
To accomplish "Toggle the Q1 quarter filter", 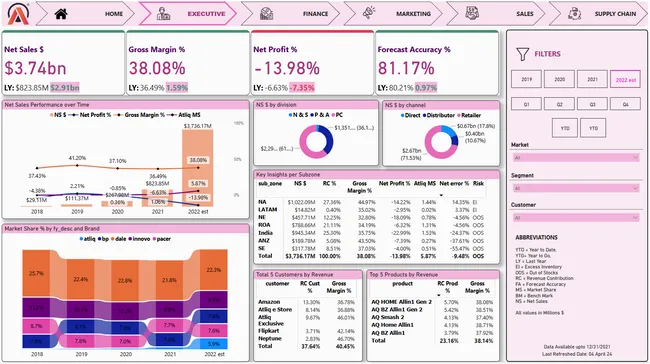I will coord(526,104).
